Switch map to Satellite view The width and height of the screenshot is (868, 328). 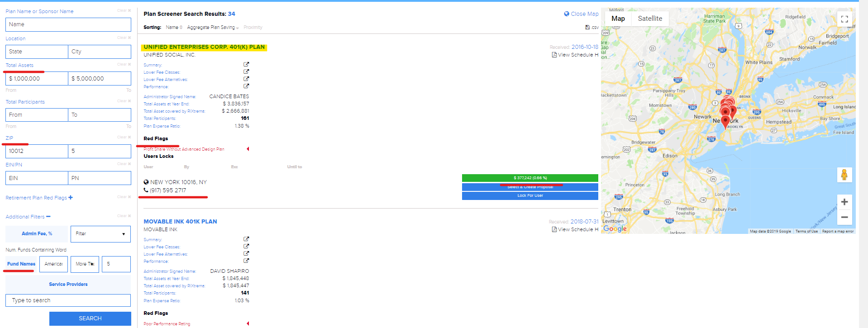click(649, 19)
